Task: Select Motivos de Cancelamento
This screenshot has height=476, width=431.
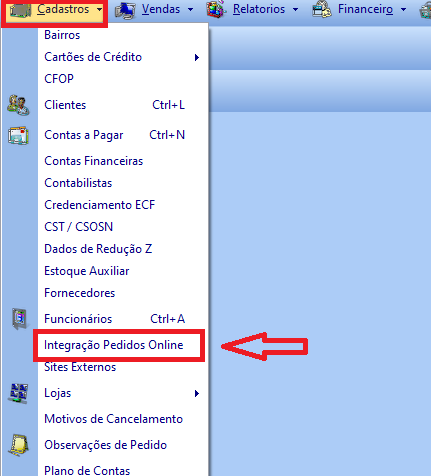Action: 114,419
